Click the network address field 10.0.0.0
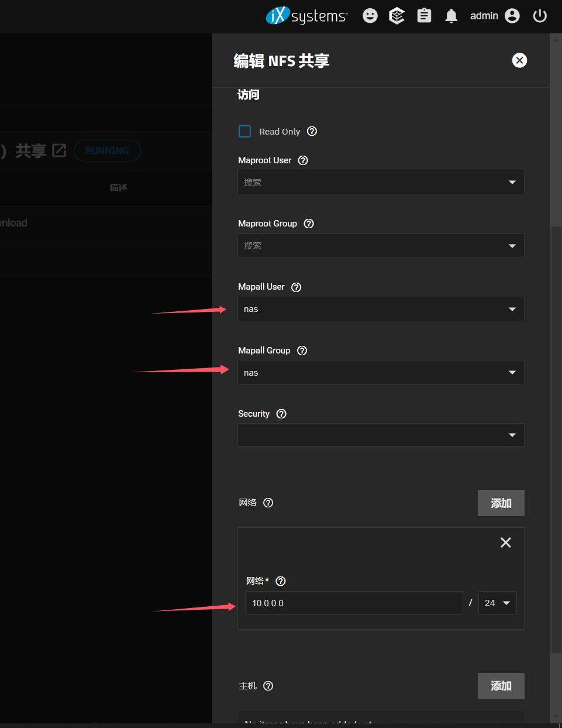This screenshot has height=728, width=562. (354, 603)
